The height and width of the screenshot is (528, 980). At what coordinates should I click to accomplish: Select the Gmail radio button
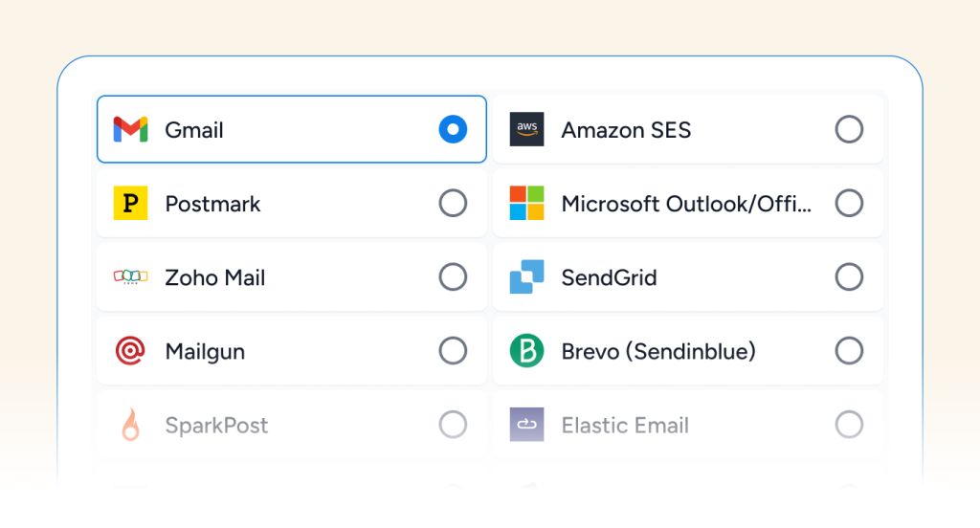[453, 129]
